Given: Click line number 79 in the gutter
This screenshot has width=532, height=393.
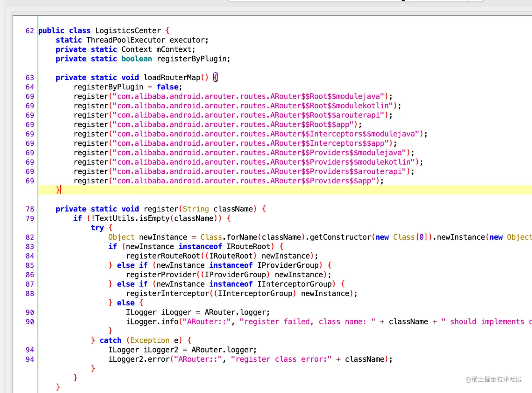Looking at the screenshot, I should click(x=30, y=218).
